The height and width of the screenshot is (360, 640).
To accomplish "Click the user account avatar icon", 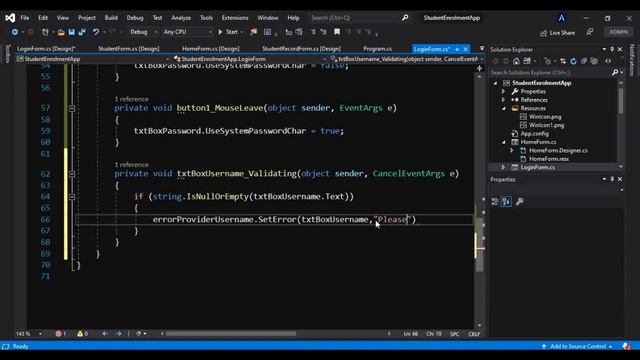I will (x=562, y=18).
